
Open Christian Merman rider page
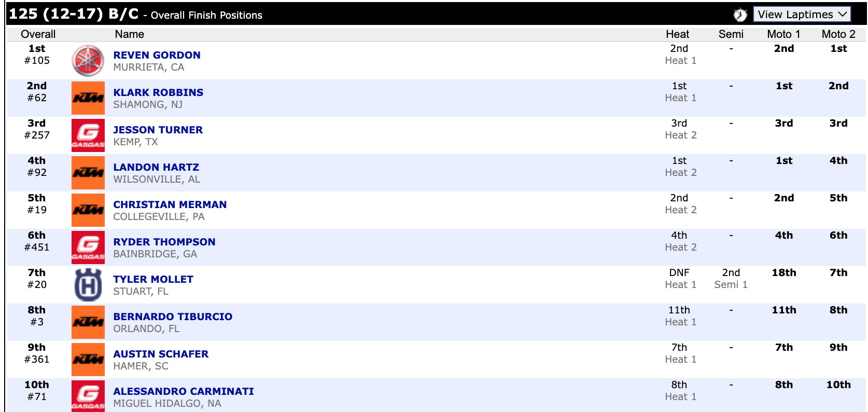(170, 204)
